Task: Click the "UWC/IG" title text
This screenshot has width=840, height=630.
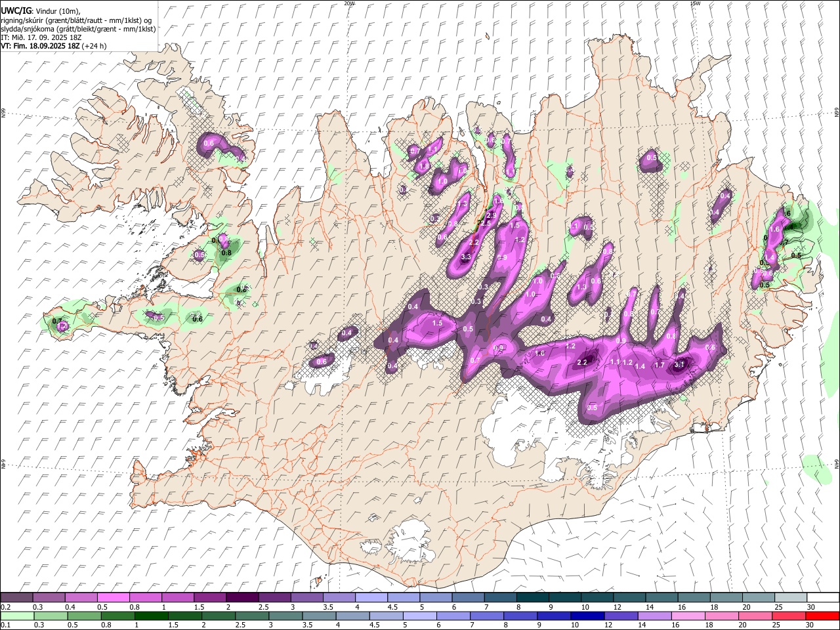Action: [x=16, y=11]
